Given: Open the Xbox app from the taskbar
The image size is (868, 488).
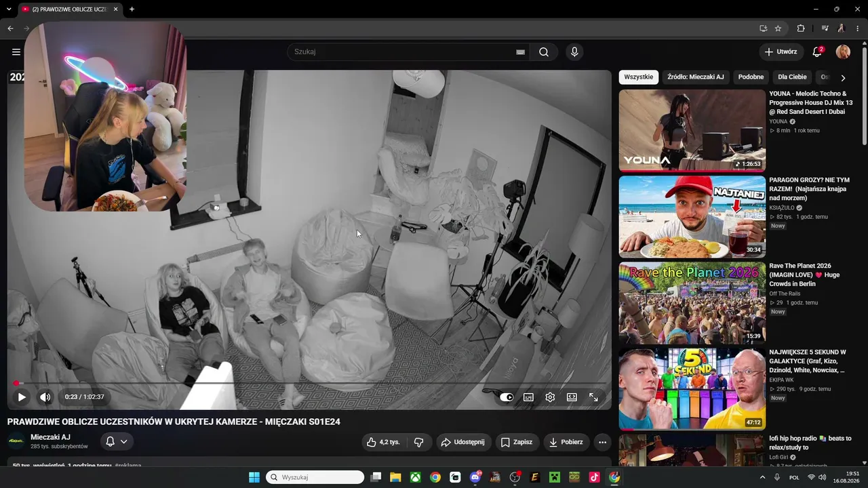Looking at the screenshot, I should [x=415, y=477].
